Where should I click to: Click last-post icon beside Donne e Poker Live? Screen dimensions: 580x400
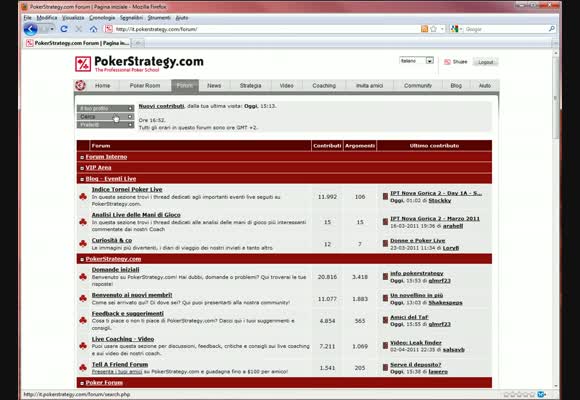pyautogui.click(x=385, y=243)
